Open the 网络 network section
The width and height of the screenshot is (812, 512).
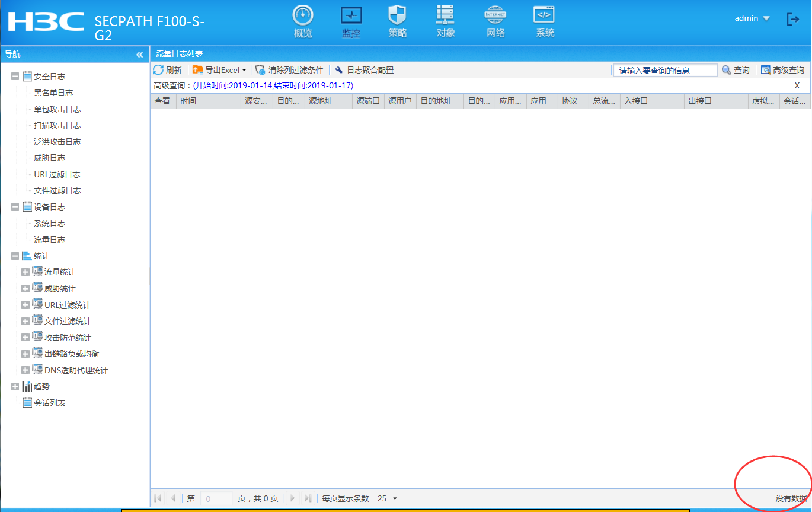coord(495,22)
